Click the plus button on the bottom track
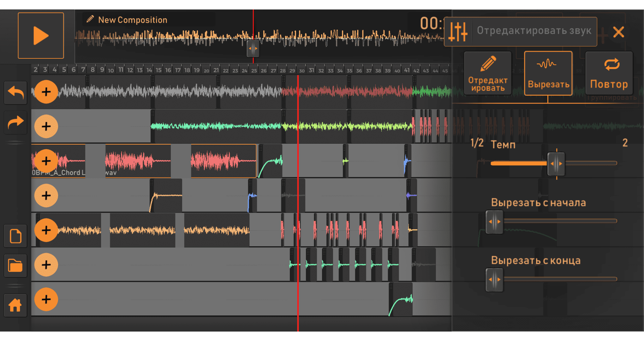The height and width of the screenshot is (341, 644). 46,299
